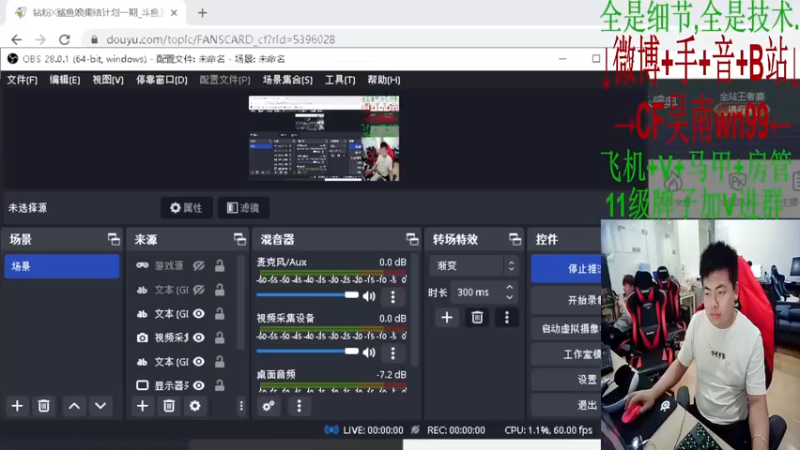Screen dimensions: 800x450
Task: Add a new scene with plus icon in 场景 panel
Action: click(17, 406)
